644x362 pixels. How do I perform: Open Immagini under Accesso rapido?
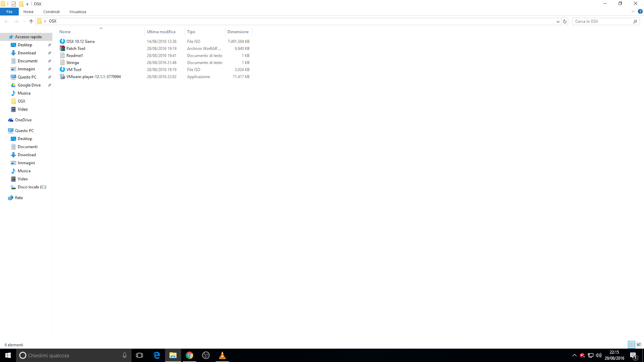click(x=26, y=69)
